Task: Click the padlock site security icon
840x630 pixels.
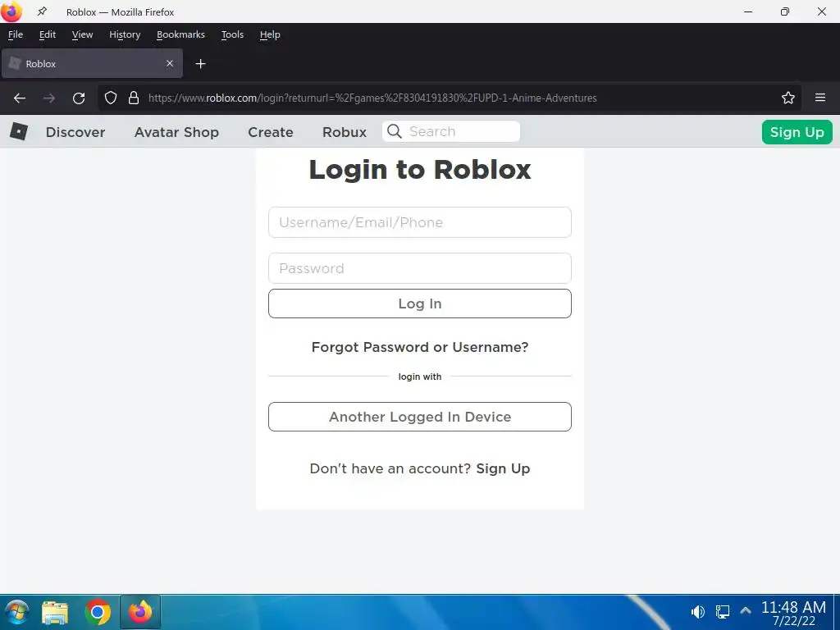Action: (x=134, y=98)
